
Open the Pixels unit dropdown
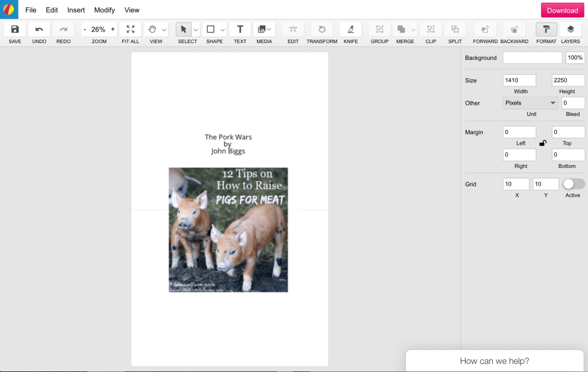coord(530,103)
